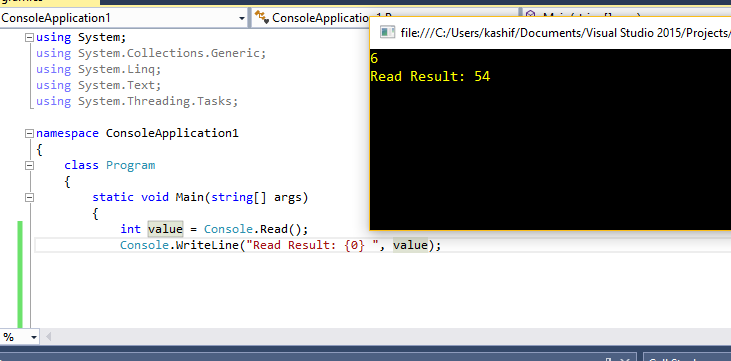
Task: Click highlighted 'value' variable declaration
Action: point(166,229)
